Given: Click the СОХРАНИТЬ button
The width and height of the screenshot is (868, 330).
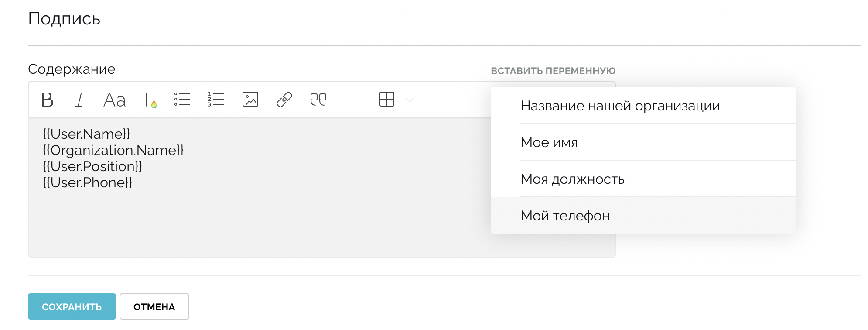Looking at the screenshot, I should pyautogui.click(x=72, y=306).
